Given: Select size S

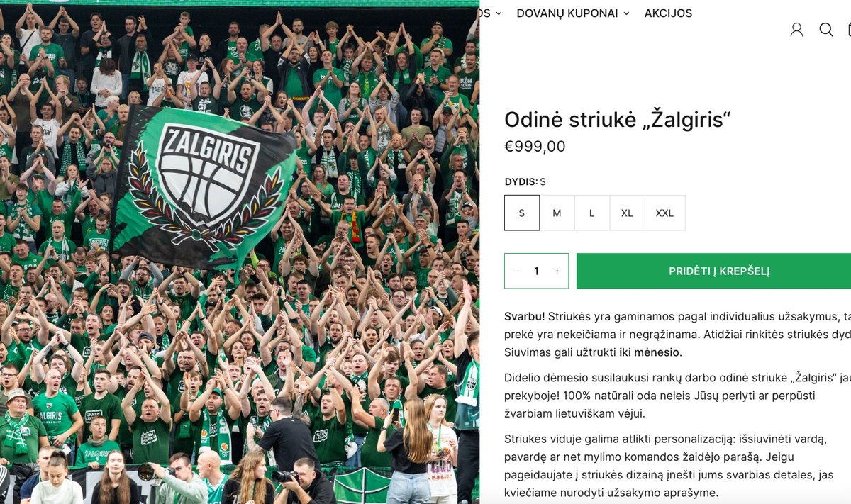Looking at the screenshot, I should [522, 213].
